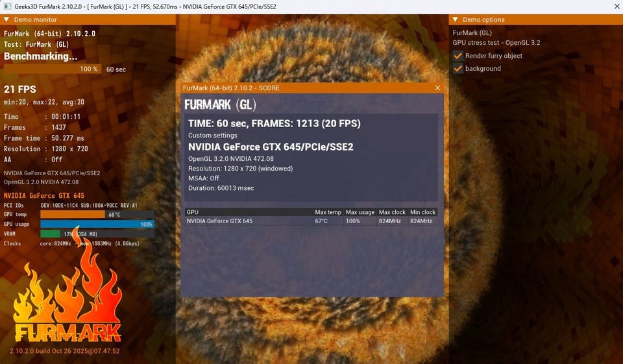Viewport: 623px width, 364px height.
Task: Click the GPU temp 68°C bar
Action: click(x=97, y=214)
